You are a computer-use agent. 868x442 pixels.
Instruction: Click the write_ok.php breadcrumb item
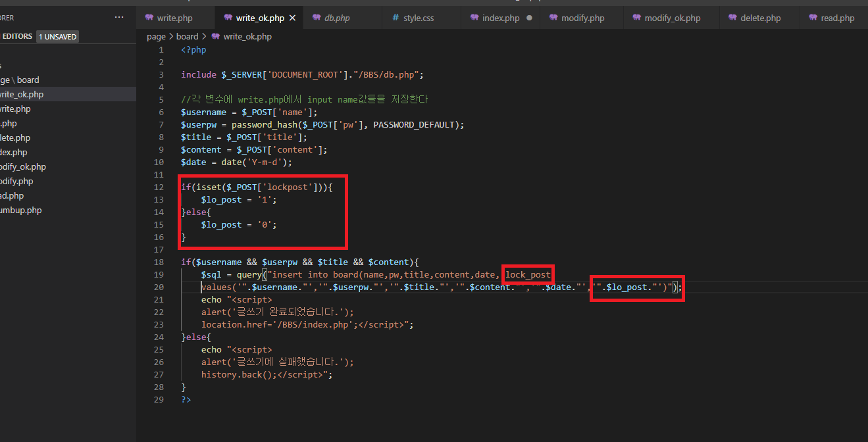[x=247, y=37]
